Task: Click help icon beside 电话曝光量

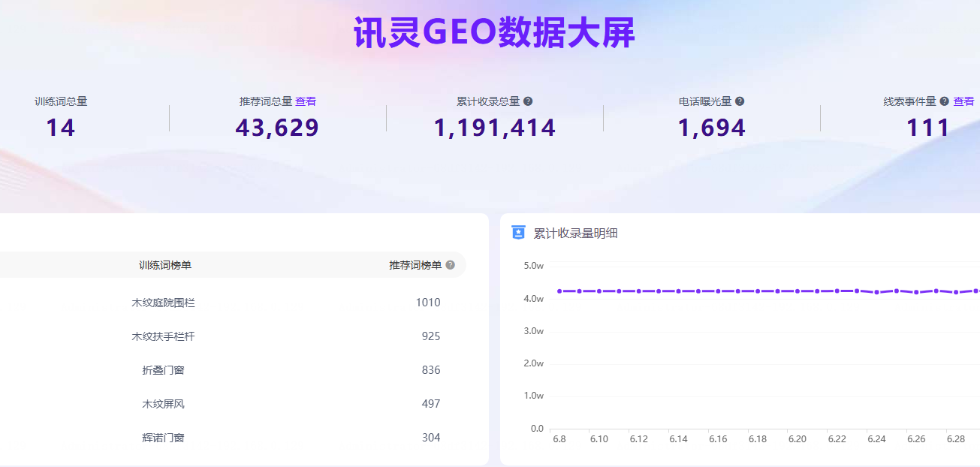Action: point(740,101)
